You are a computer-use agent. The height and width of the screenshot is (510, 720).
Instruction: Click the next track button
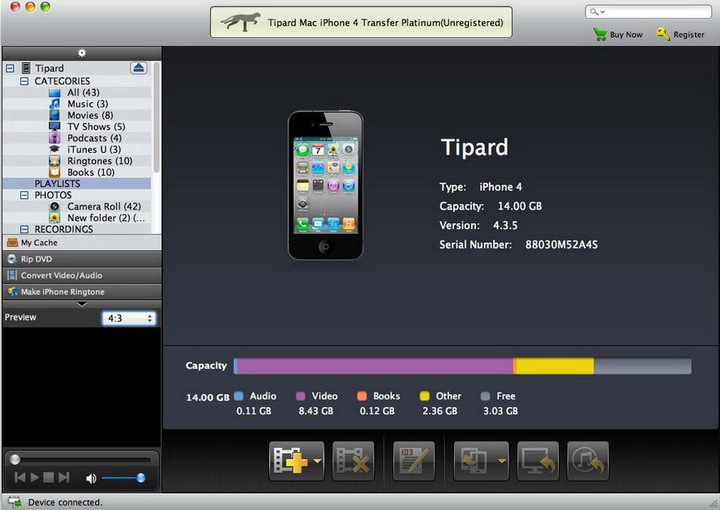[64, 477]
